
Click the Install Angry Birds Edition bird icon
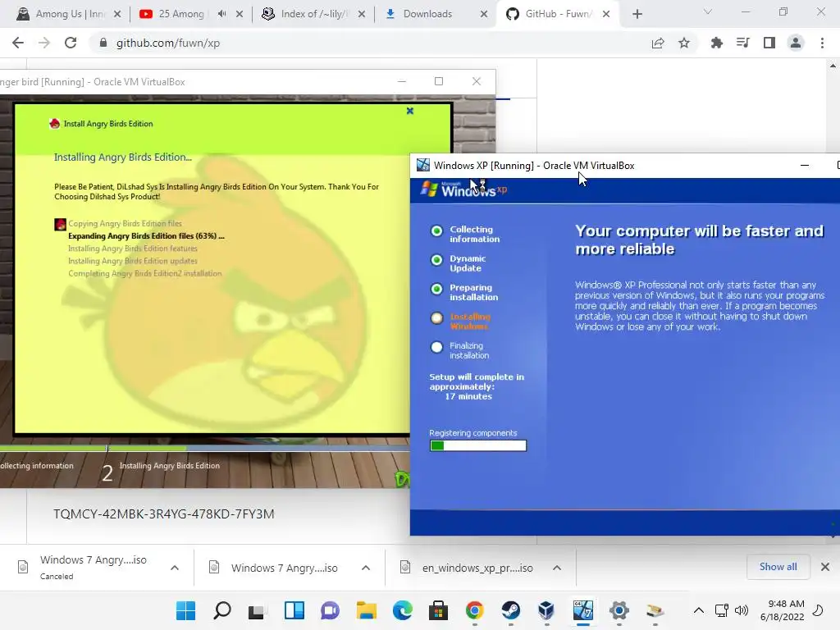tap(55, 124)
